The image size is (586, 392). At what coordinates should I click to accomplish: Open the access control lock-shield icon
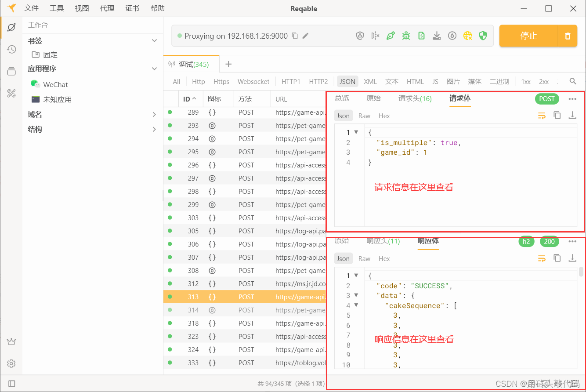click(360, 36)
